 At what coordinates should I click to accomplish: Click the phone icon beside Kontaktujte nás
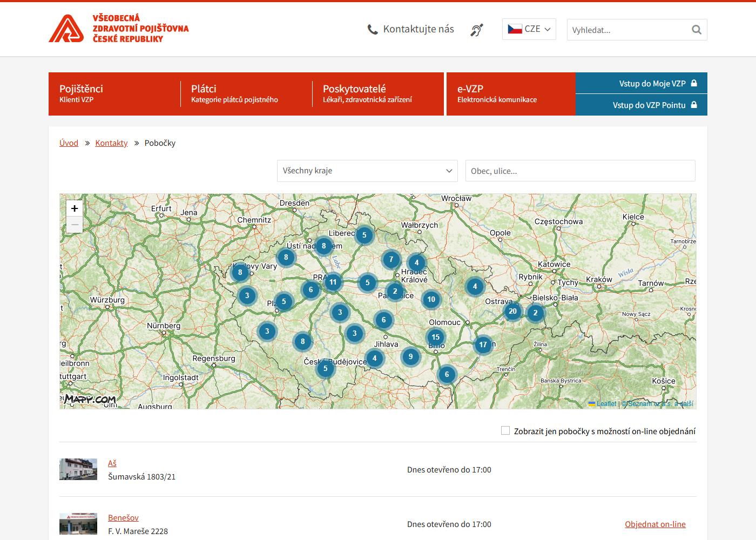point(373,30)
